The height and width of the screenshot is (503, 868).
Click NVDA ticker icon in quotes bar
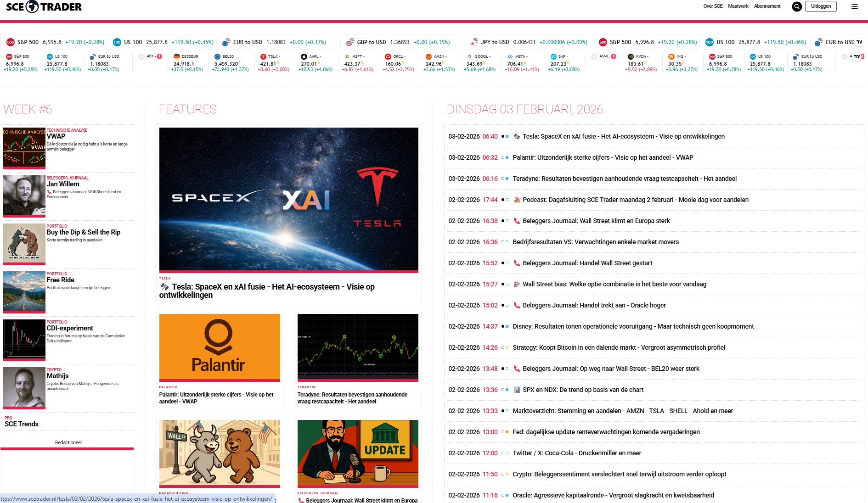pyautogui.click(x=631, y=56)
